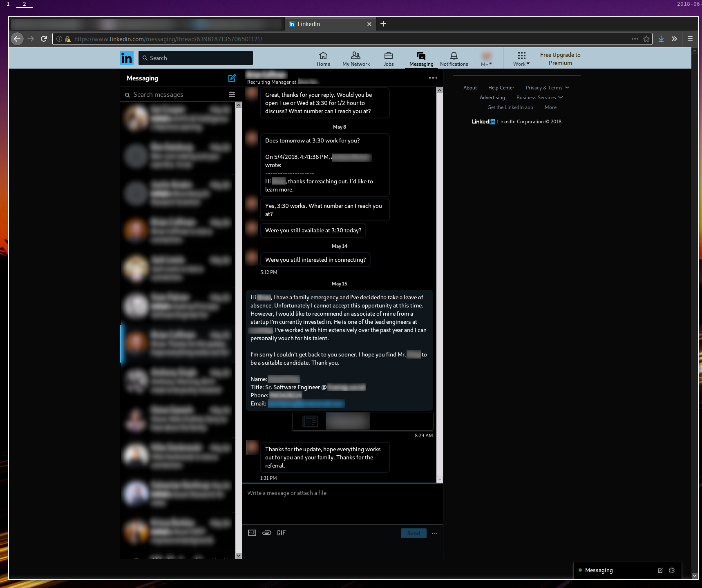This screenshot has height=588, width=702.
Task: Close the LinkedIn browser tab
Action: tap(369, 24)
